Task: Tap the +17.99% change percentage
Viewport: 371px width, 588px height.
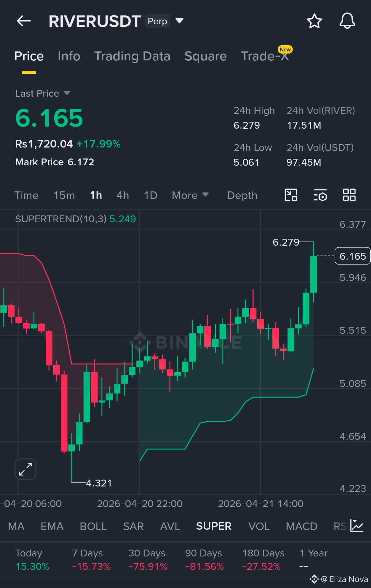Action: pos(99,144)
